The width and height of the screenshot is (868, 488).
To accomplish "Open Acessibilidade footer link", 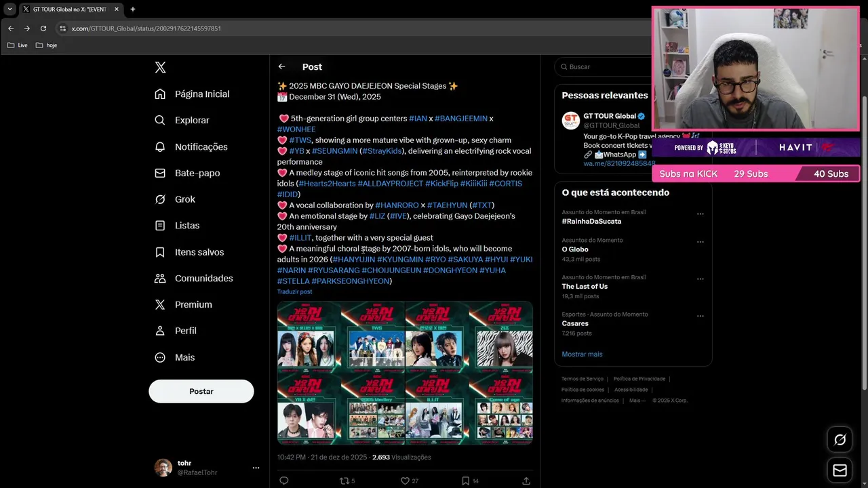I will coord(631,390).
